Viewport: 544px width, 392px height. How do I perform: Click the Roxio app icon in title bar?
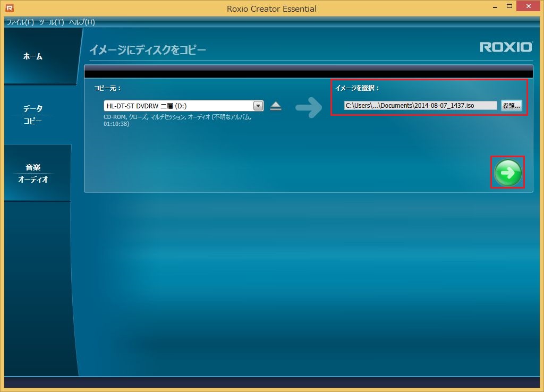click(x=9, y=8)
